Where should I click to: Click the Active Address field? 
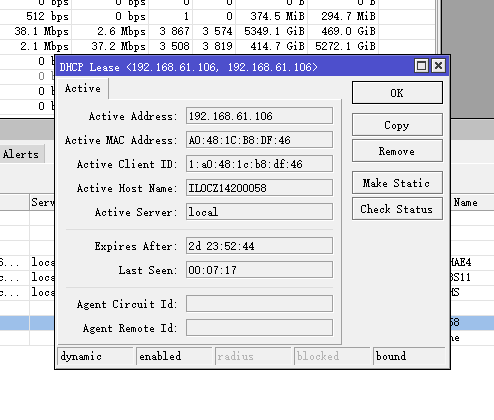click(x=259, y=116)
